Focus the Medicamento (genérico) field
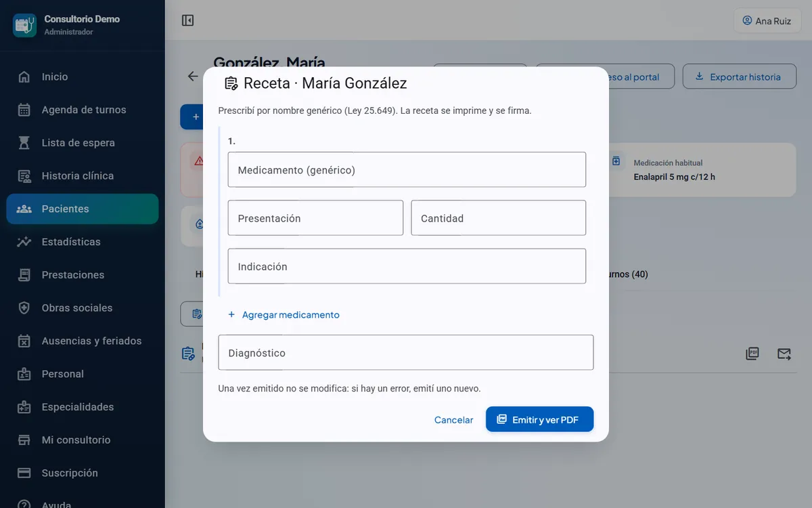Screen dimensions: 812x508 coord(407,170)
